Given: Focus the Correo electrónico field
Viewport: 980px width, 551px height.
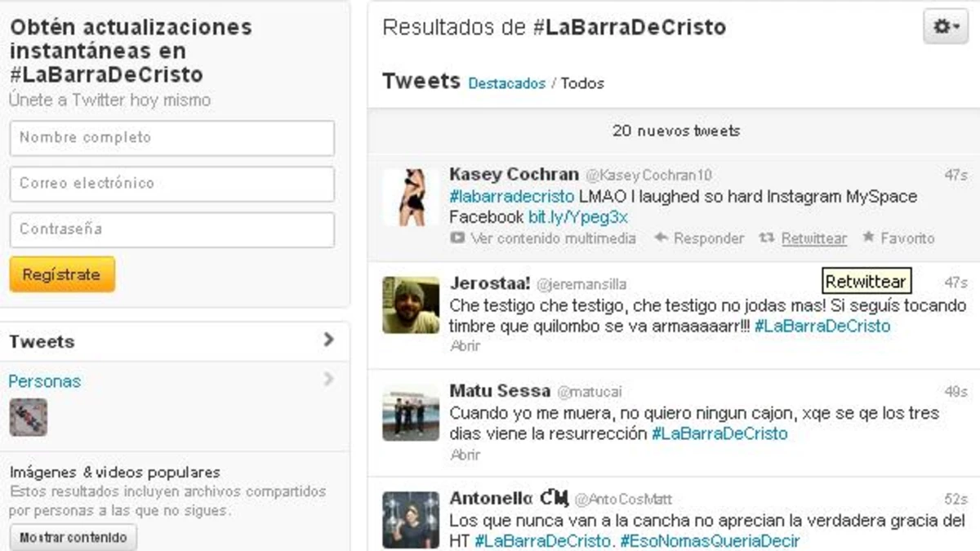Looking at the screenshot, I should click(172, 184).
